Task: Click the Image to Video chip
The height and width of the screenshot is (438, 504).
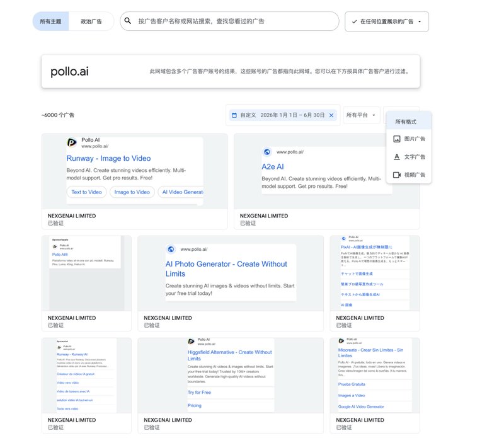Action: 132,192
